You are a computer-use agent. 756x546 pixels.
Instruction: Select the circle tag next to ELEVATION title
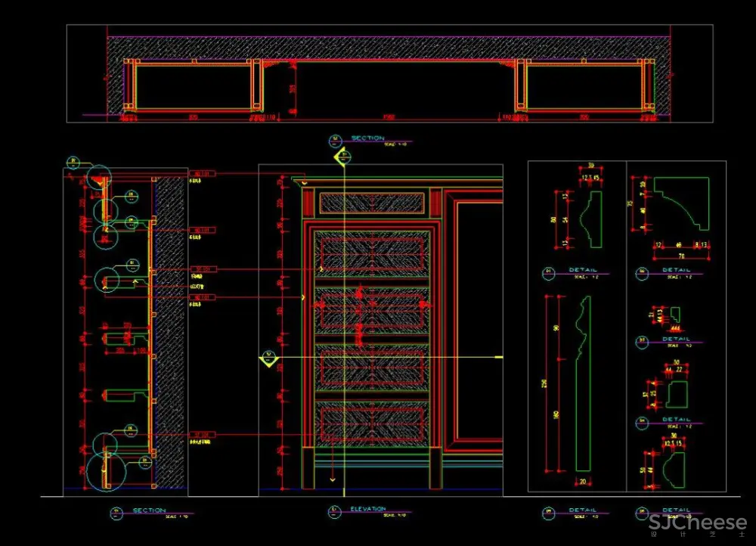point(332,511)
